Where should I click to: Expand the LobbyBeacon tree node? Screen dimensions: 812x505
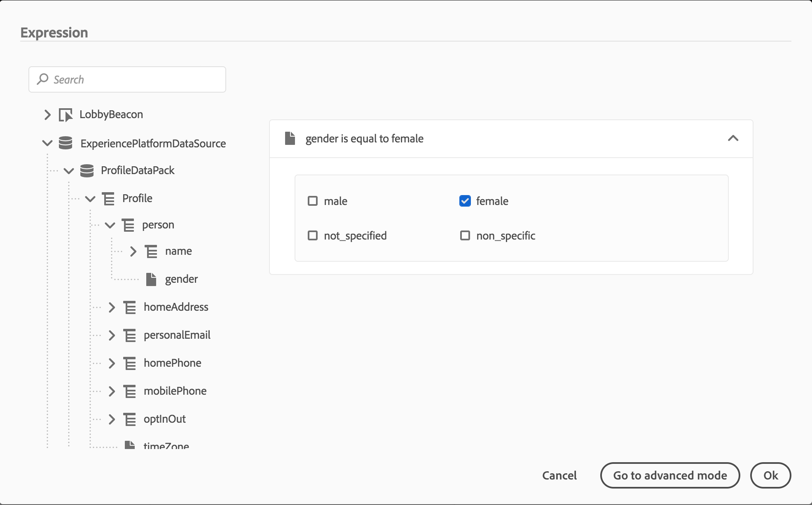click(x=47, y=115)
